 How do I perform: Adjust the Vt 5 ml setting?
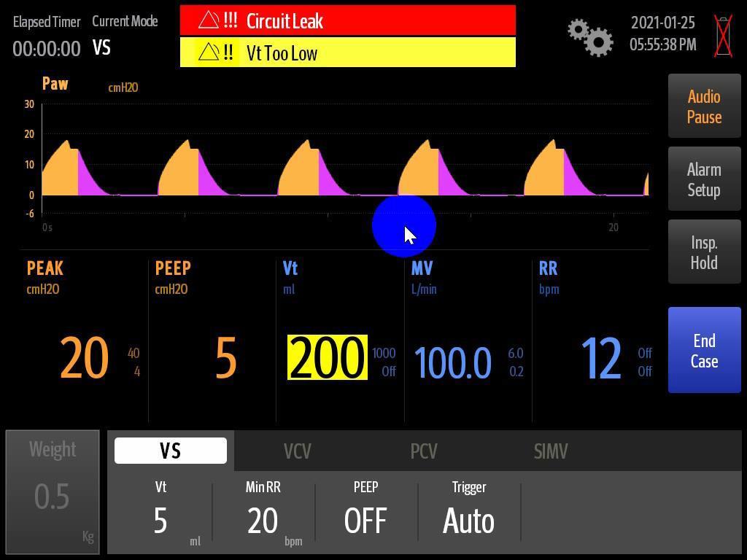pyautogui.click(x=161, y=514)
